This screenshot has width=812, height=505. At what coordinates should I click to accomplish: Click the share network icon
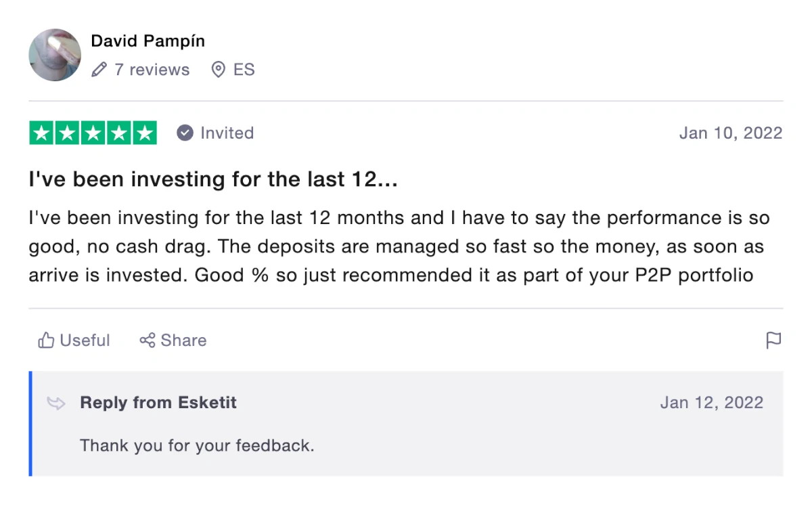pos(148,340)
